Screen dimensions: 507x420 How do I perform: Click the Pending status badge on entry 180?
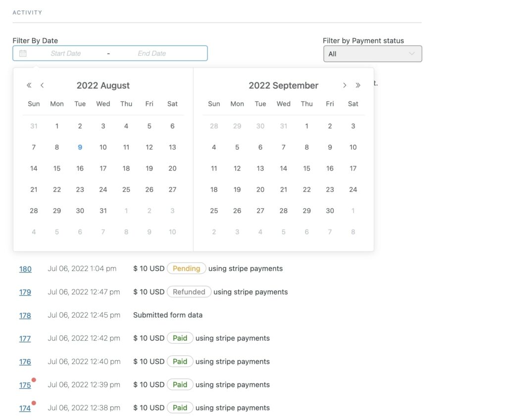pos(186,268)
